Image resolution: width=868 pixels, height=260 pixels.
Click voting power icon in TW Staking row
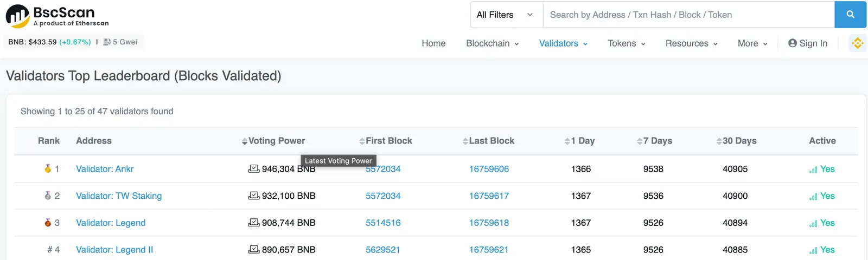[254, 196]
